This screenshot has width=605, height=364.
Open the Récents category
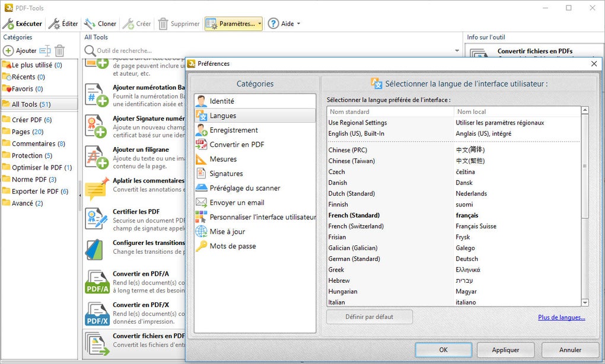point(39,77)
